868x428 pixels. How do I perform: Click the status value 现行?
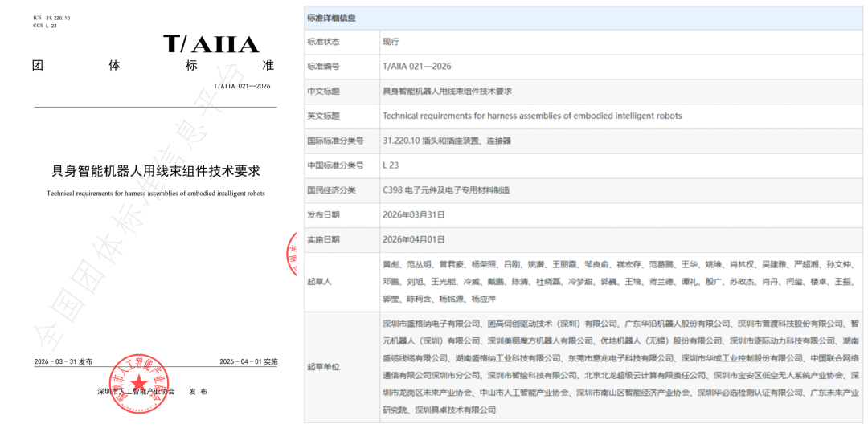(x=391, y=42)
